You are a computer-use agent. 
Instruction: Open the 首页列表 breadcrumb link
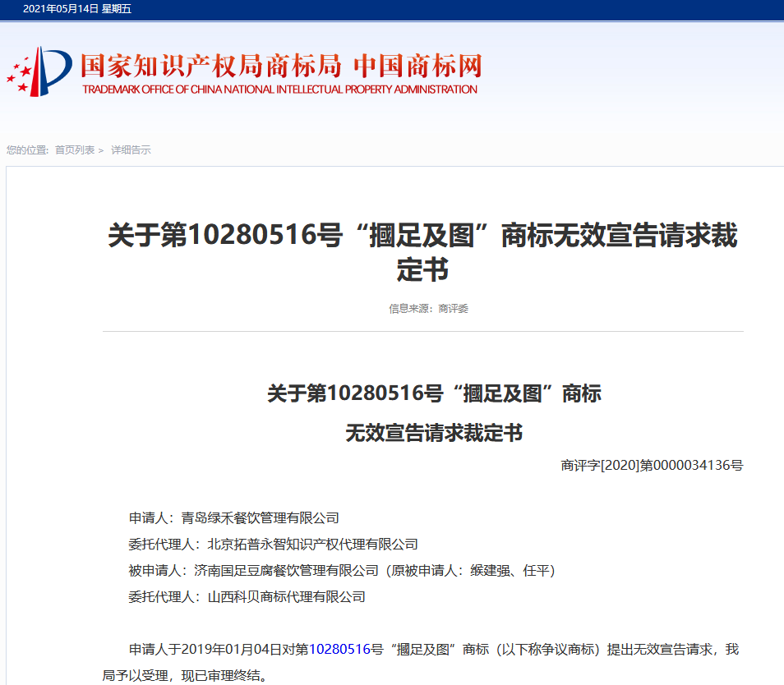[75, 150]
